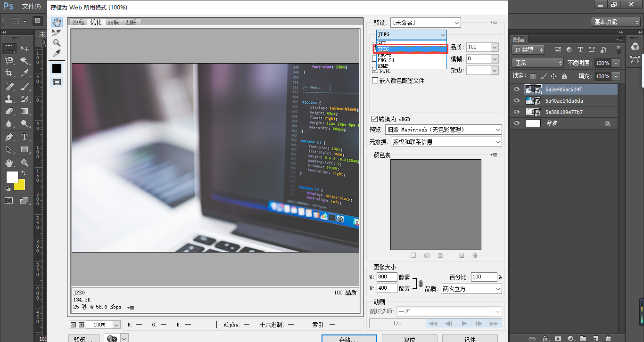Click the W width field showing 800
644x342 pixels.
click(387, 277)
